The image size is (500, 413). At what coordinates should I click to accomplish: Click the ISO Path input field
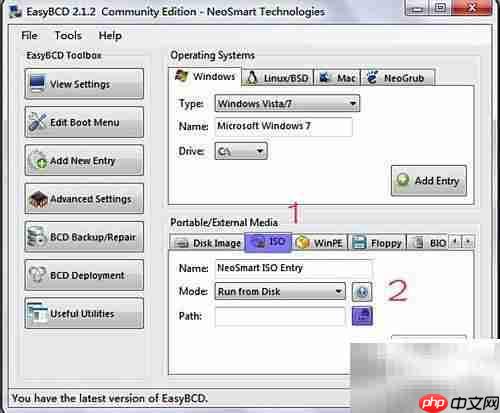(x=280, y=316)
